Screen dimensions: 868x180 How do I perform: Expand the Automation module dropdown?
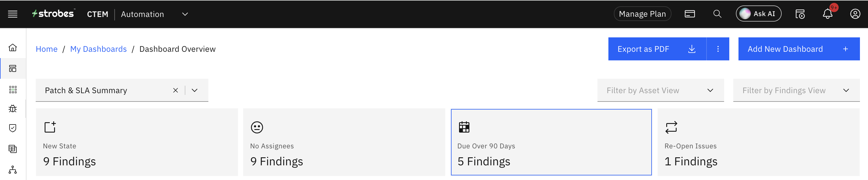coord(185,14)
